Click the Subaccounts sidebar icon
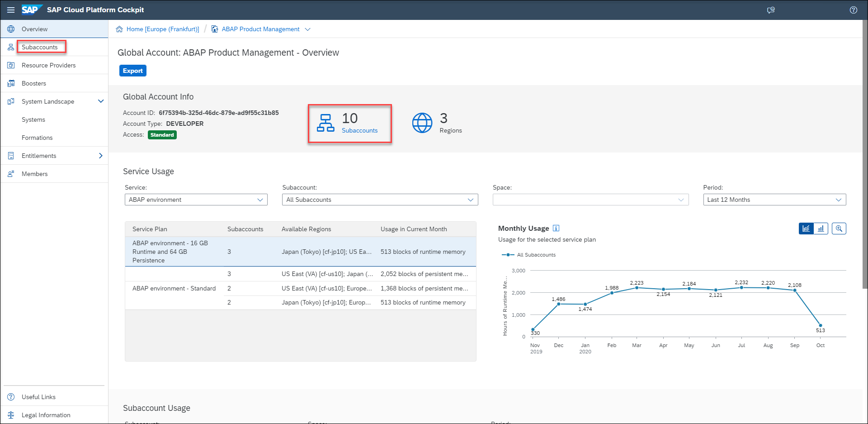This screenshot has width=868, height=424. [x=11, y=47]
